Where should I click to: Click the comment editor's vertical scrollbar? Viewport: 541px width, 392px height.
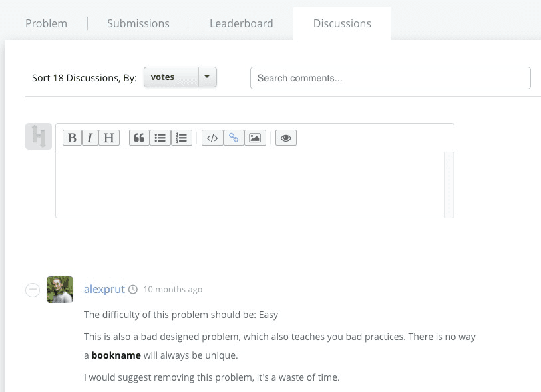[x=449, y=184]
